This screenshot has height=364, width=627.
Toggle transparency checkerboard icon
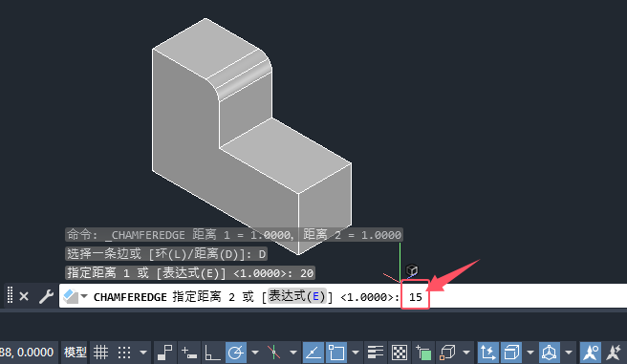[400, 353]
